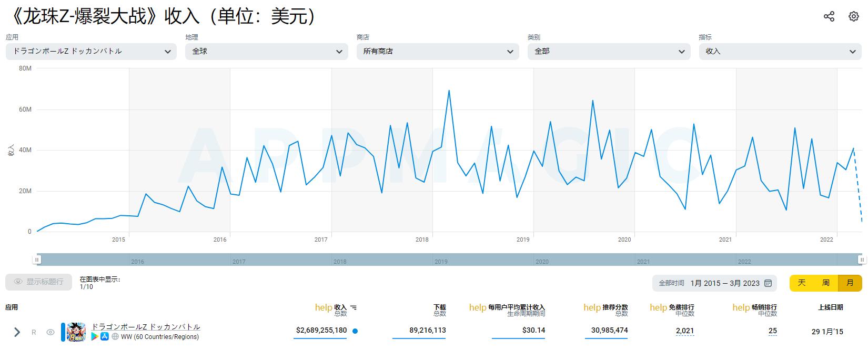Click the Dragon Ball Z app thumbnail

(77, 332)
